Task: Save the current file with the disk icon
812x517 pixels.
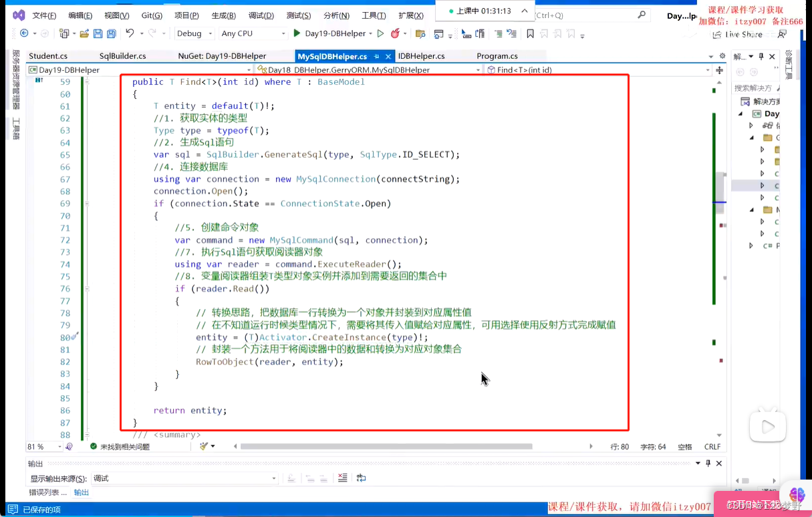Action: (x=98, y=33)
